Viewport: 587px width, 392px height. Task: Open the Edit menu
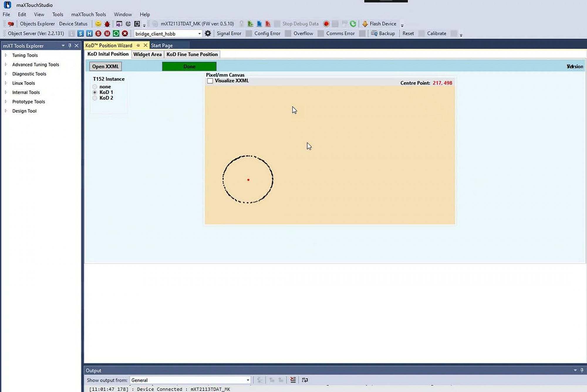22,14
